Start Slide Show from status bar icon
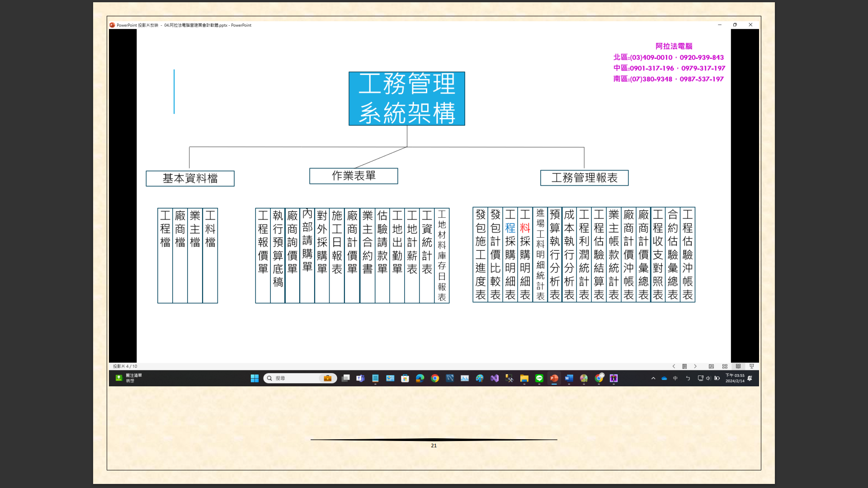Image resolution: width=868 pixels, height=488 pixels. (752, 366)
